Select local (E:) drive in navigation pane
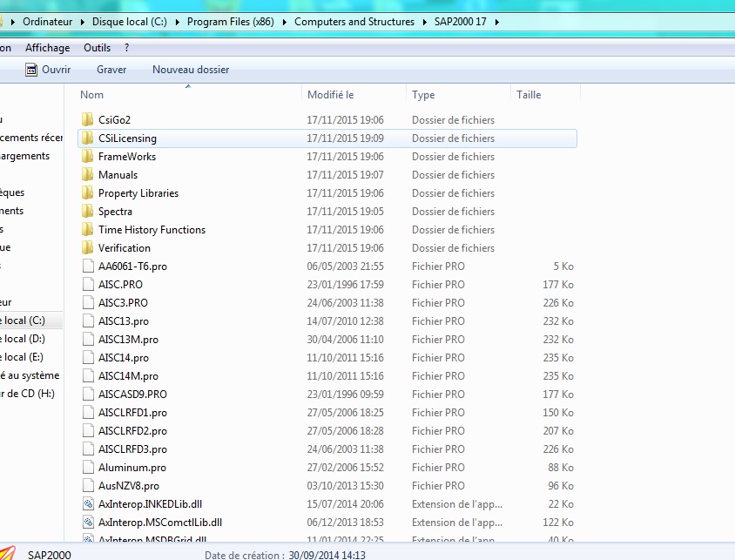This screenshot has width=735, height=560. (23, 357)
